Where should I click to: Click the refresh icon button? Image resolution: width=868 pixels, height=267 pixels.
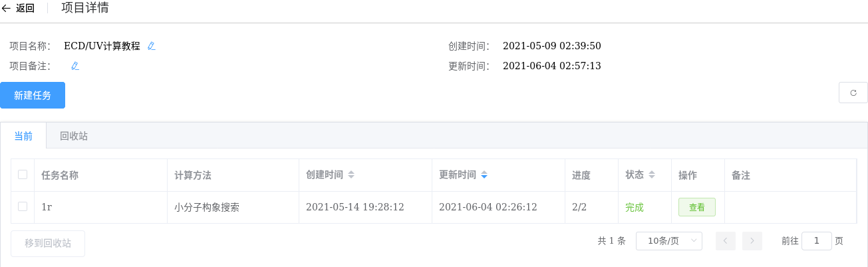pyautogui.click(x=853, y=93)
